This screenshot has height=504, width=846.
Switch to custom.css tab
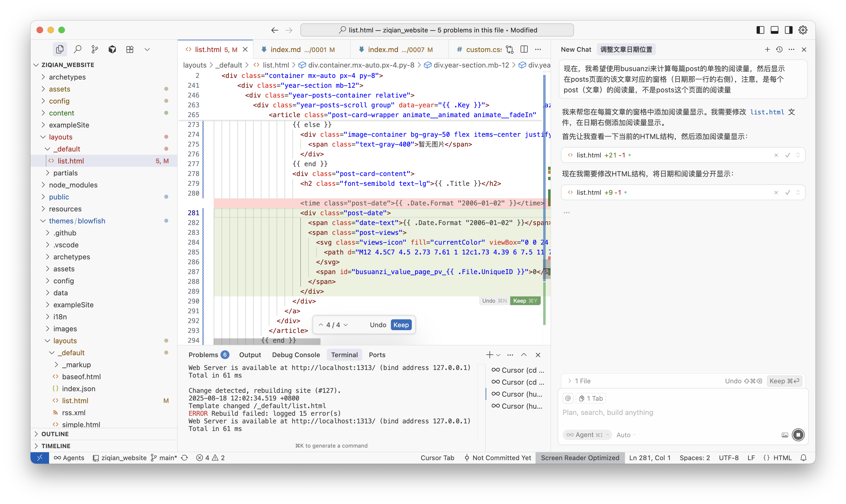click(x=479, y=50)
